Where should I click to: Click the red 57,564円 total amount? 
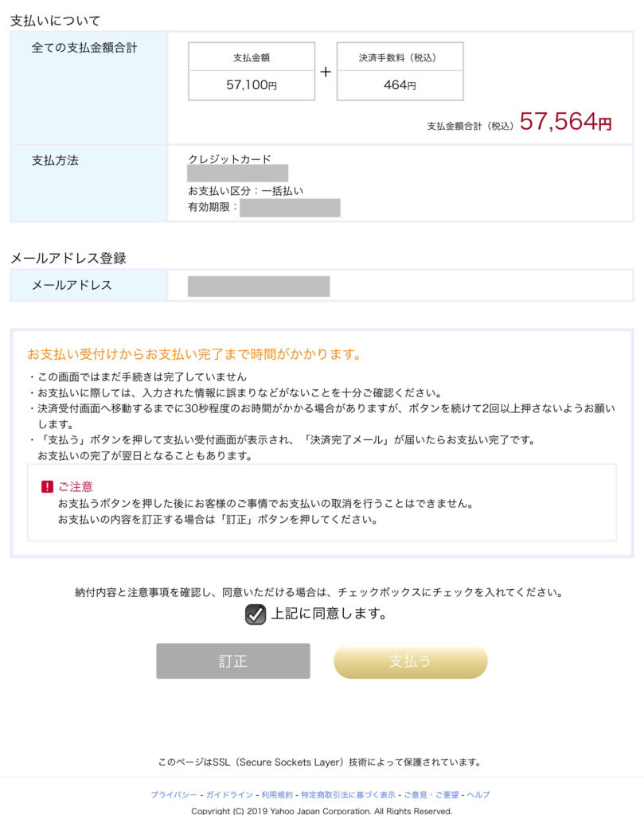coord(565,122)
